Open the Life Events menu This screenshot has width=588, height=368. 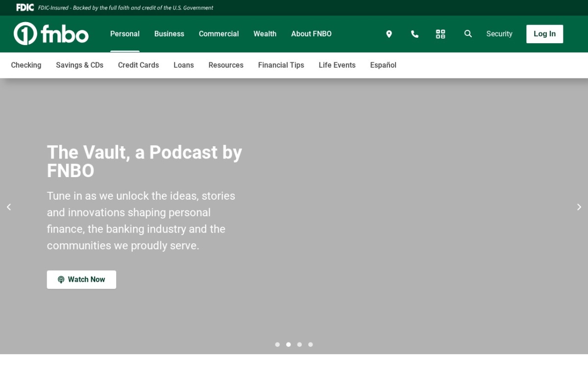pyautogui.click(x=337, y=65)
